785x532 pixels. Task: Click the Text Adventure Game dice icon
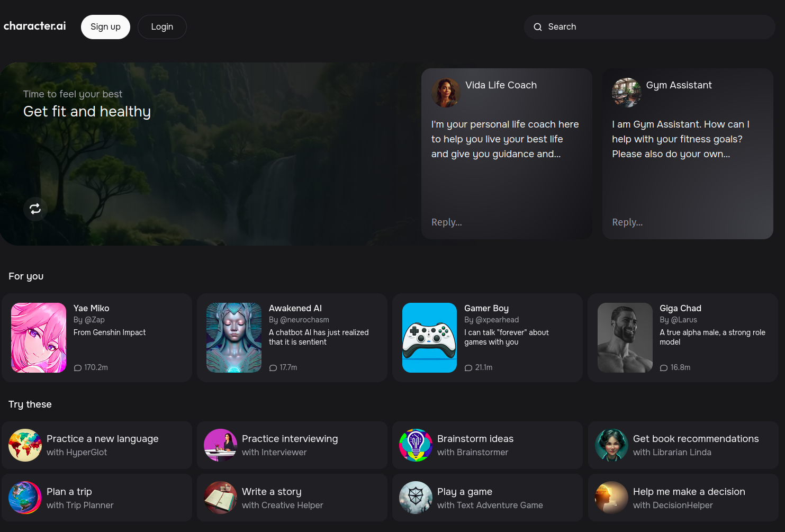pos(416,498)
